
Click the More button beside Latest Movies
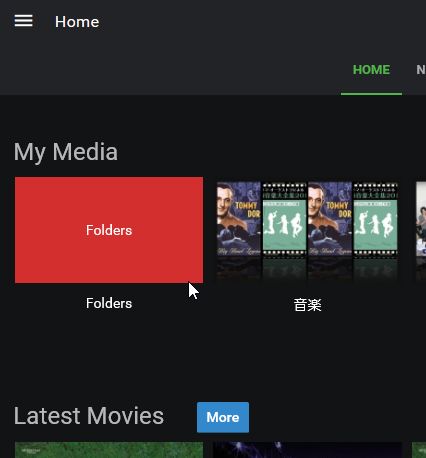click(223, 417)
